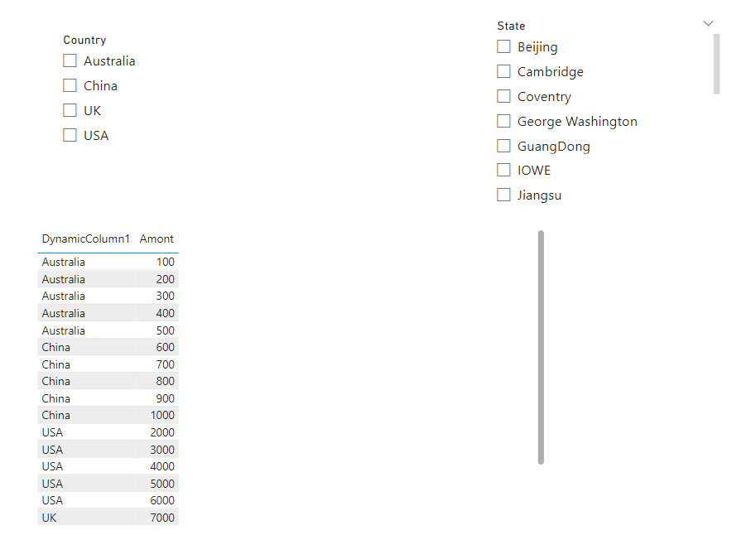Select the Beijing state checkbox
The width and height of the screenshot is (756, 535).
[503, 46]
